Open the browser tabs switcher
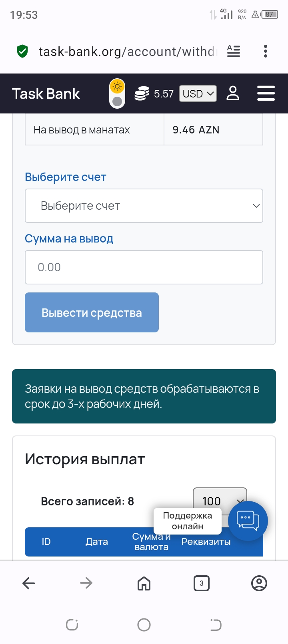Screen dimensions: 288x644 coord(202,583)
